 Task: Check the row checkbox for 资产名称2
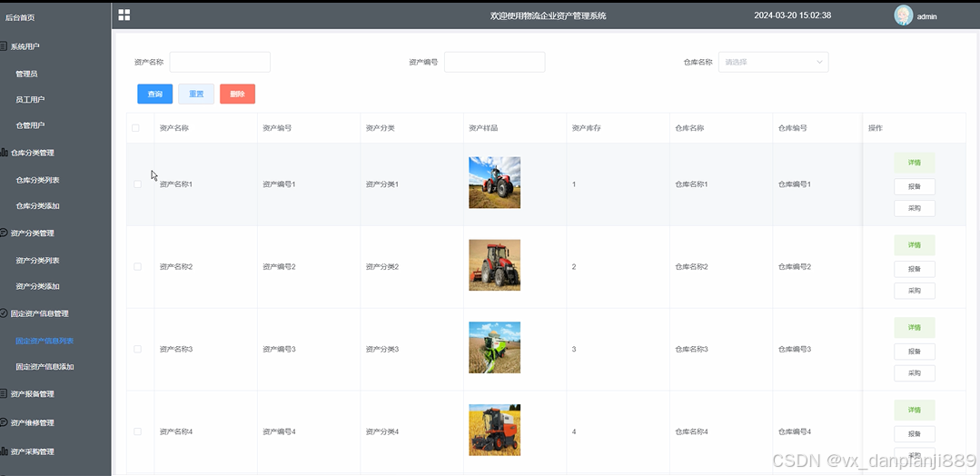coord(137,267)
